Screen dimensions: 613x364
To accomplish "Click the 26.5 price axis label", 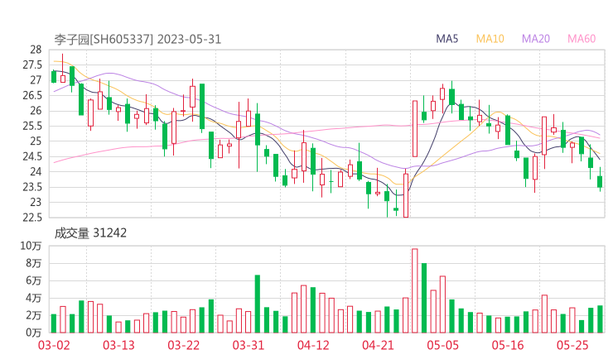I will pyautogui.click(x=32, y=95).
